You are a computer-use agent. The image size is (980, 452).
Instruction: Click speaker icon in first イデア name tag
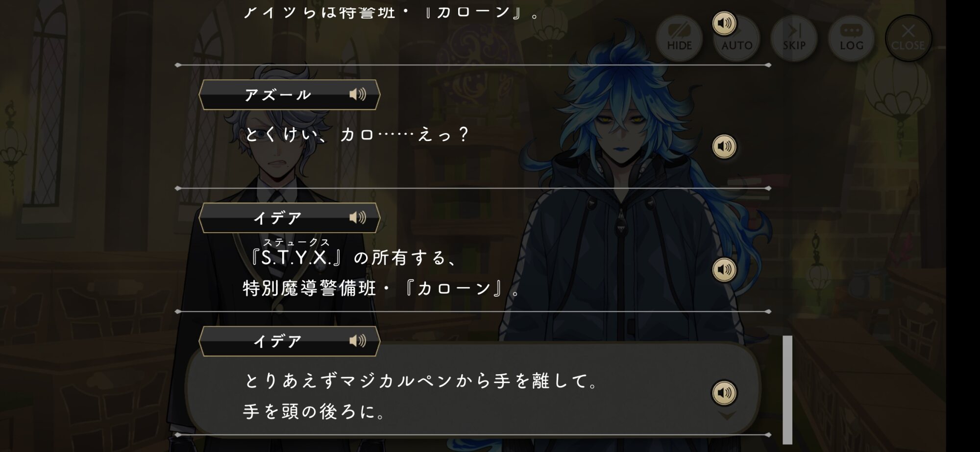[358, 217]
